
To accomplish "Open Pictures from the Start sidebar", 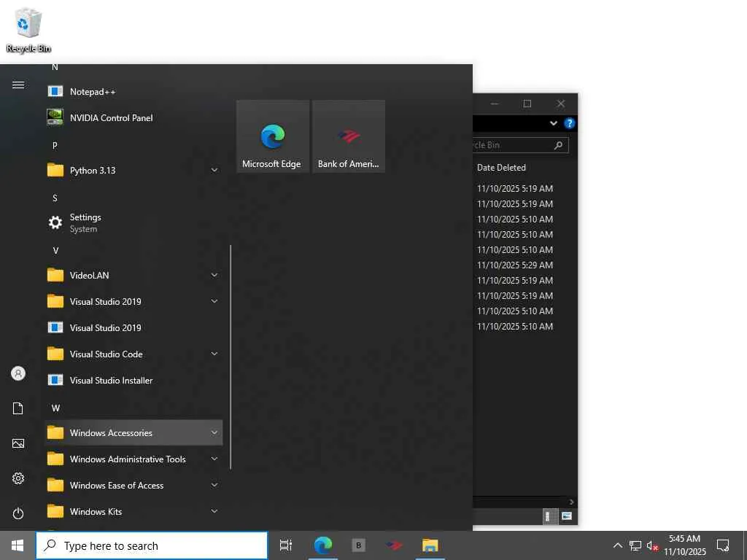I will (18, 443).
